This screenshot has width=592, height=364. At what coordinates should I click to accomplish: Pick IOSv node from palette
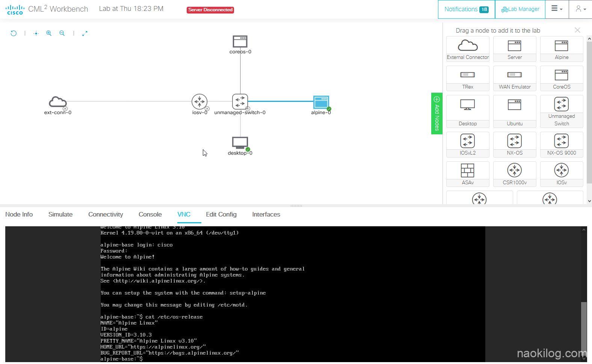[562, 174]
